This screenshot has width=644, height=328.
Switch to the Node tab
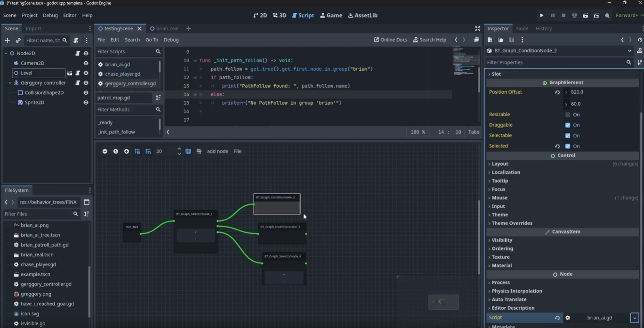coord(522,29)
